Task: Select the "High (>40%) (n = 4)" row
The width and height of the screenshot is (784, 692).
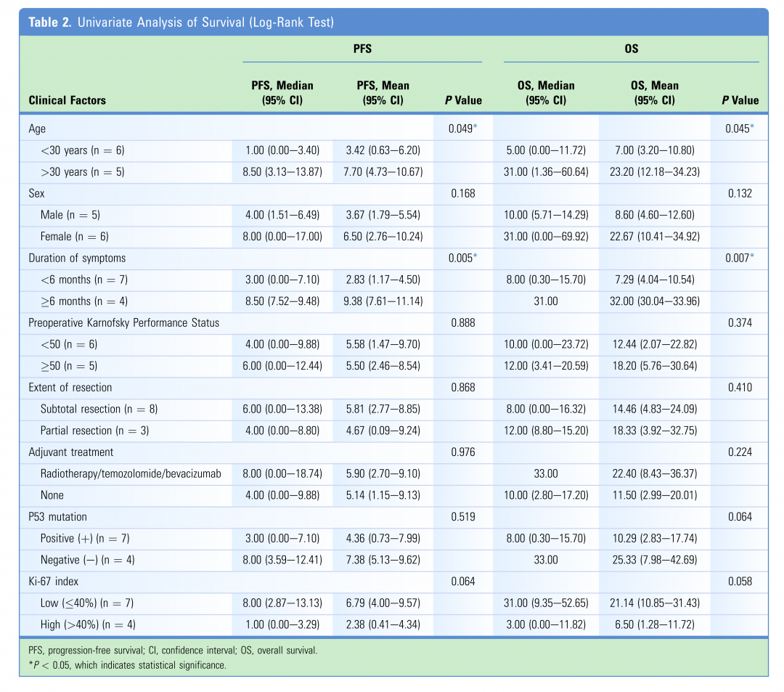Action: point(88,624)
